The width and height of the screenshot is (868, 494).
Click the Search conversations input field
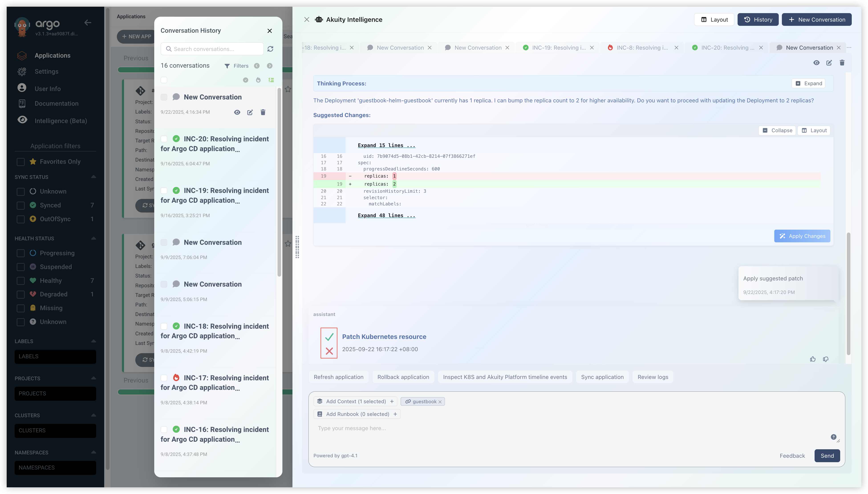(x=212, y=49)
